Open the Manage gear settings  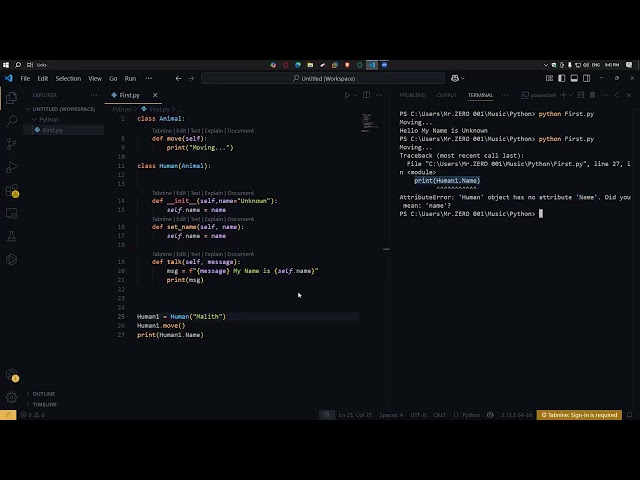(11, 397)
